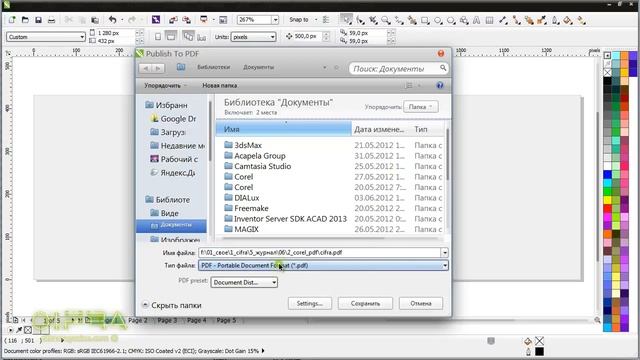Pick the yellow swatch in color palette
The image size is (640, 360).
click(x=607, y=200)
